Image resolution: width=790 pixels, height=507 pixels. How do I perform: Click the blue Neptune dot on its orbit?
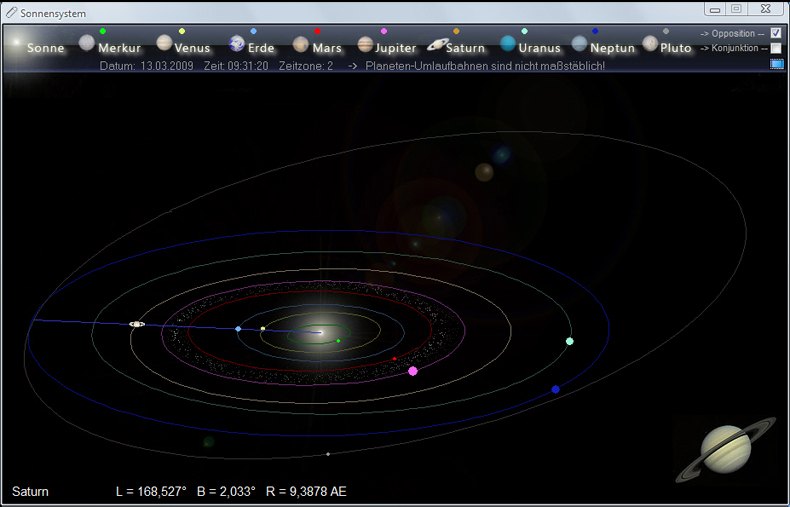coord(556,389)
